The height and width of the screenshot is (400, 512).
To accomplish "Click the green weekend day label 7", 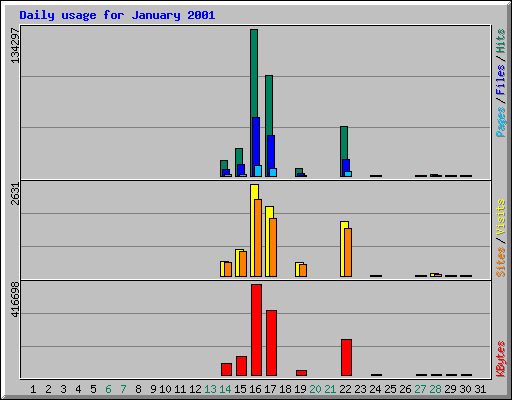I will (123, 389).
